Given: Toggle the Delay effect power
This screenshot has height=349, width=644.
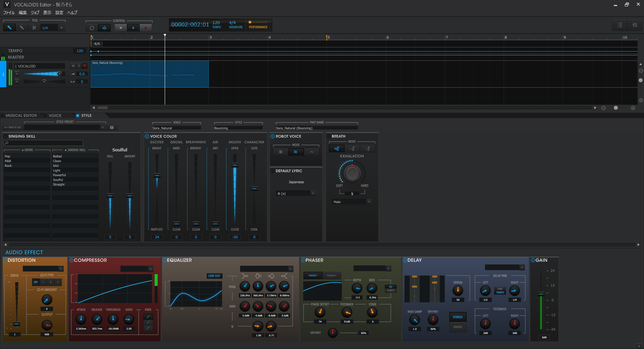Looking at the screenshot, I should [x=405, y=260].
